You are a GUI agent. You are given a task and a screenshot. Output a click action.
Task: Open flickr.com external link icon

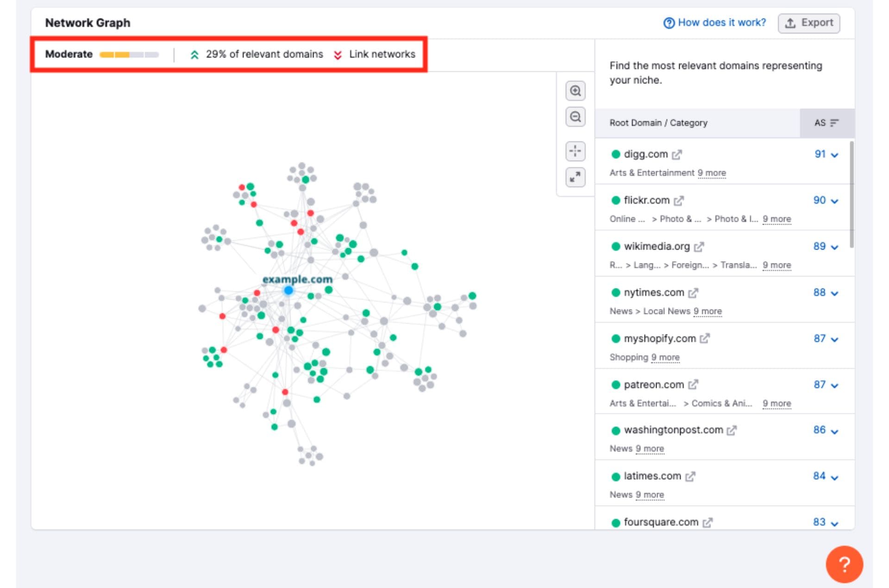(679, 201)
